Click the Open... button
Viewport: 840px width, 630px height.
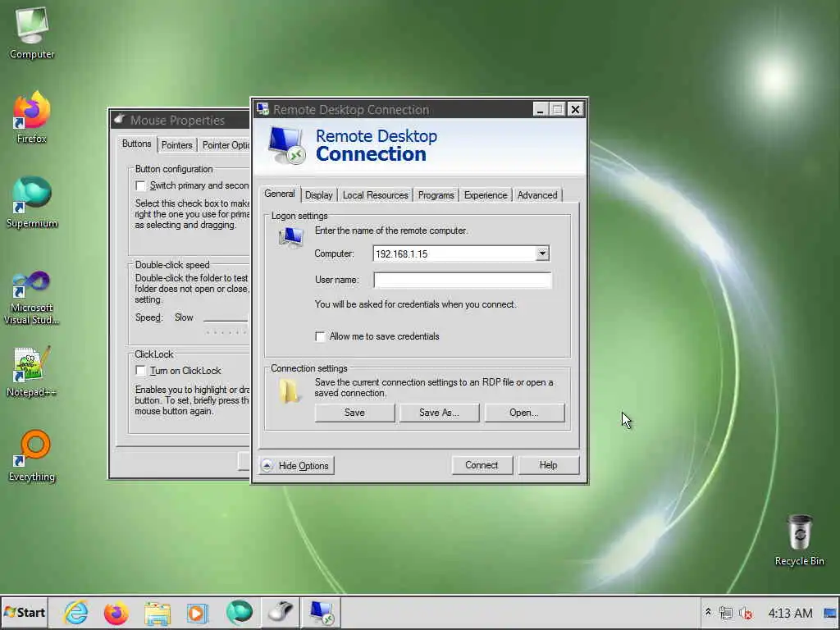click(x=524, y=413)
